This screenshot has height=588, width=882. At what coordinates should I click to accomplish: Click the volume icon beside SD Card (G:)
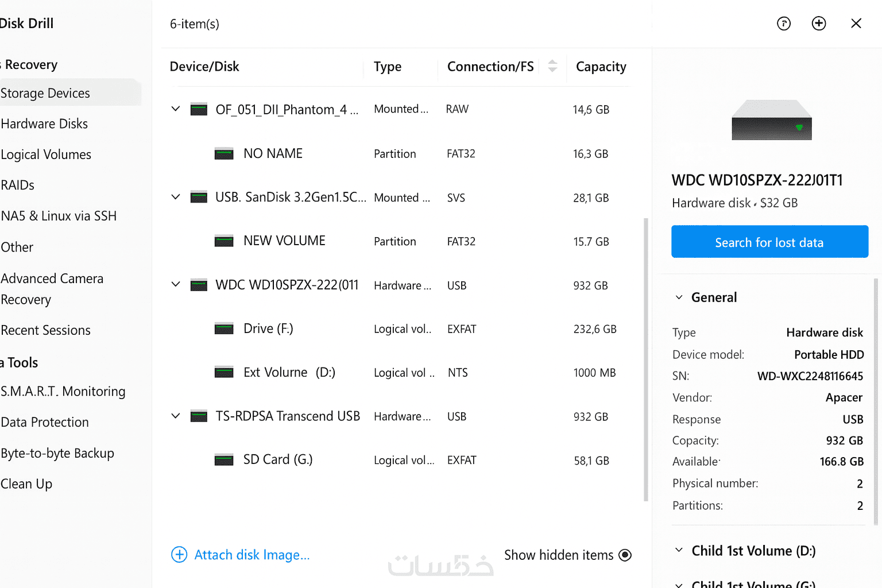coord(224,459)
